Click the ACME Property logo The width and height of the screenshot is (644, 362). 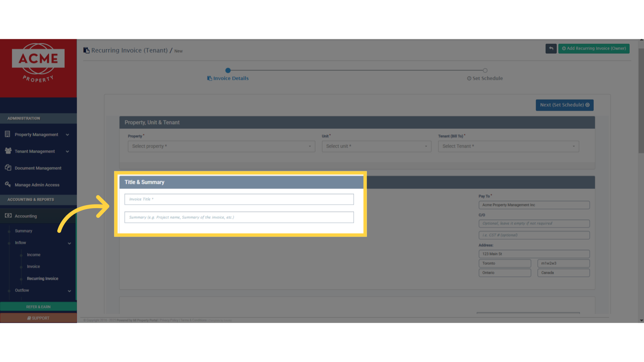[38, 63]
